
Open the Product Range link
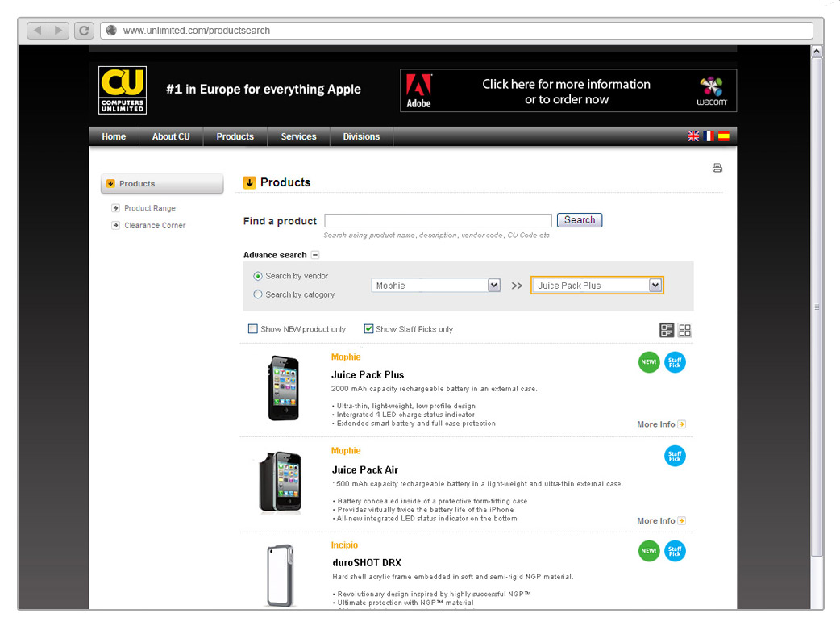(x=149, y=208)
